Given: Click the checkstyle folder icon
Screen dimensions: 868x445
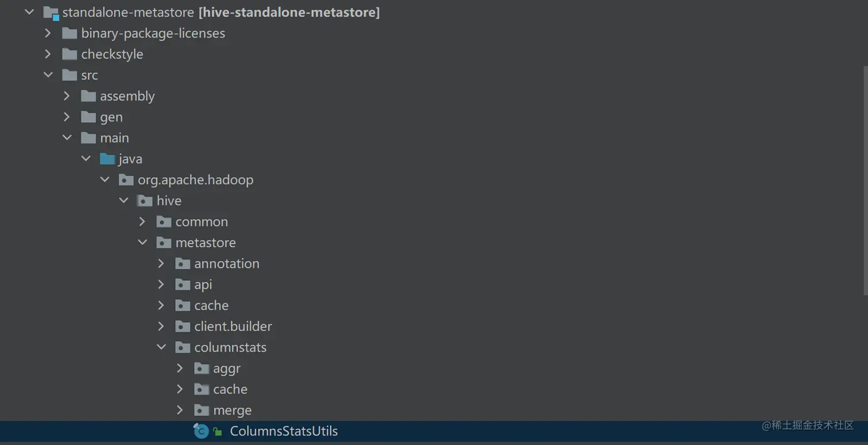Looking at the screenshot, I should tap(69, 54).
